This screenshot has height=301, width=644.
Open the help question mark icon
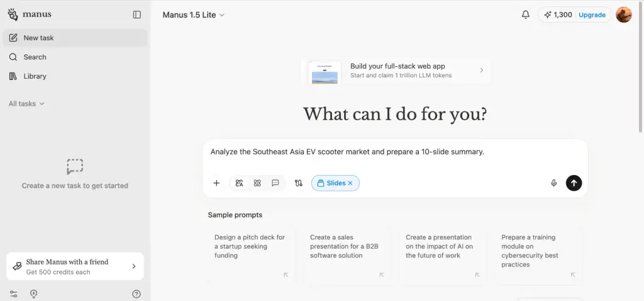pos(136,294)
